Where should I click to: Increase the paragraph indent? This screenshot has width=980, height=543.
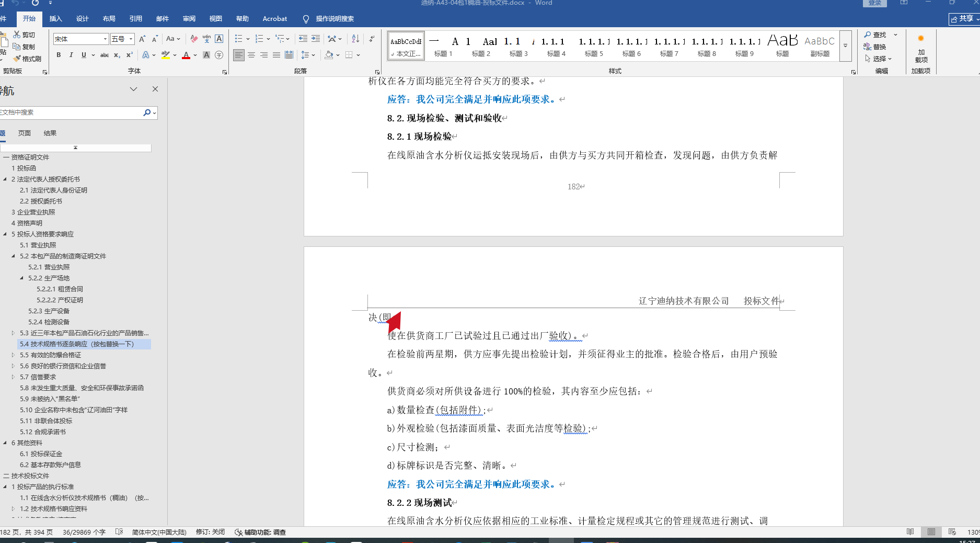point(316,39)
